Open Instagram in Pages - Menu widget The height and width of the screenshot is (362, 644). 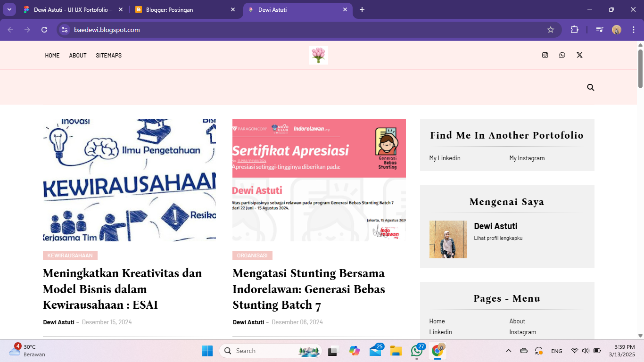click(x=523, y=332)
